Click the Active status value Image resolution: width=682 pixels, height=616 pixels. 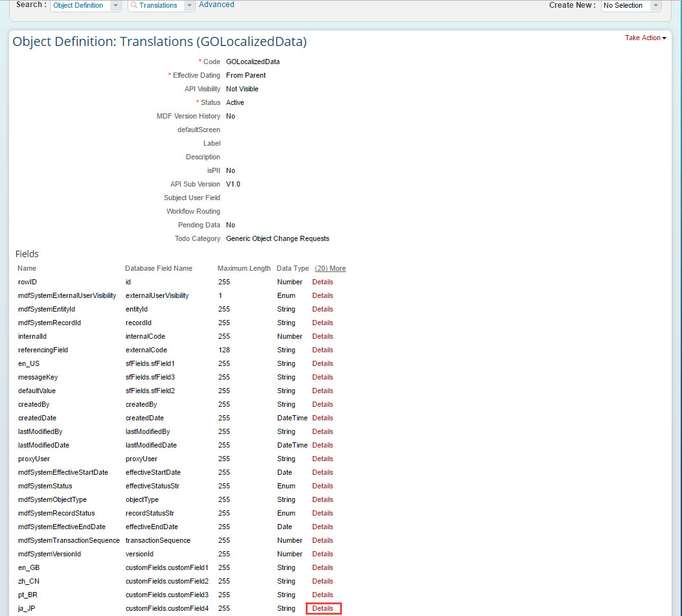[235, 102]
